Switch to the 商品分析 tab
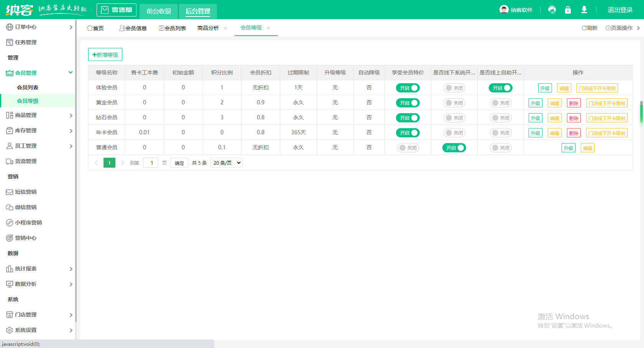Screen dimensions: 644x348 (x=208, y=28)
